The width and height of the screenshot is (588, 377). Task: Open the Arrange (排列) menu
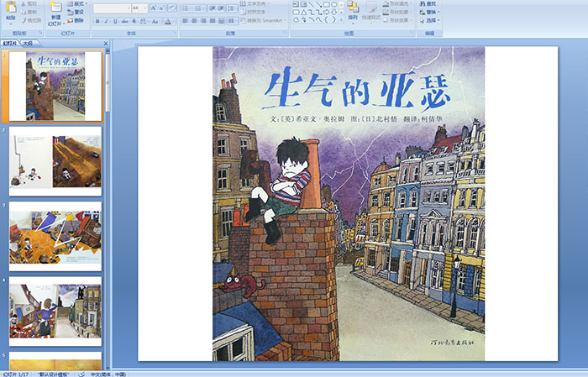pyautogui.click(x=353, y=11)
